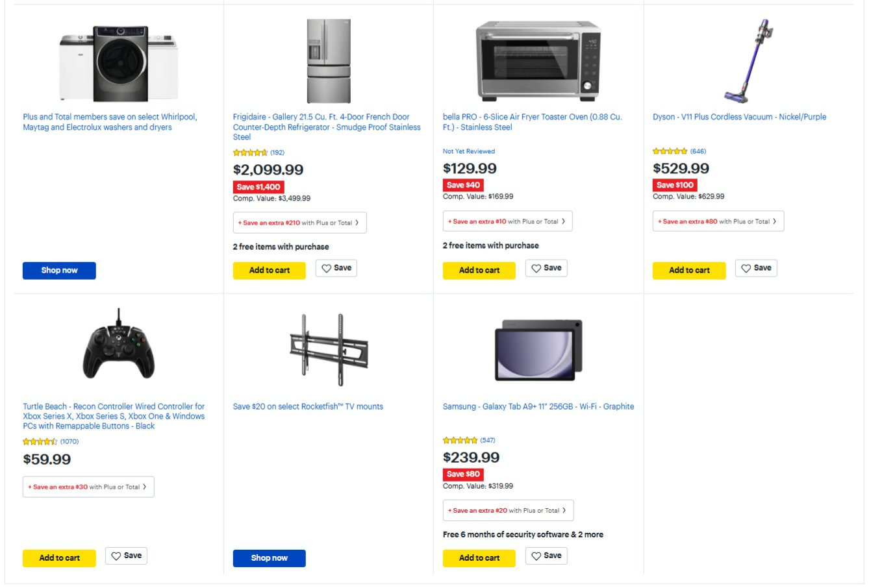The width and height of the screenshot is (869, 588).
Task: Open Turtle Beach Recon Controller product link
Action: tap(114, 416)
